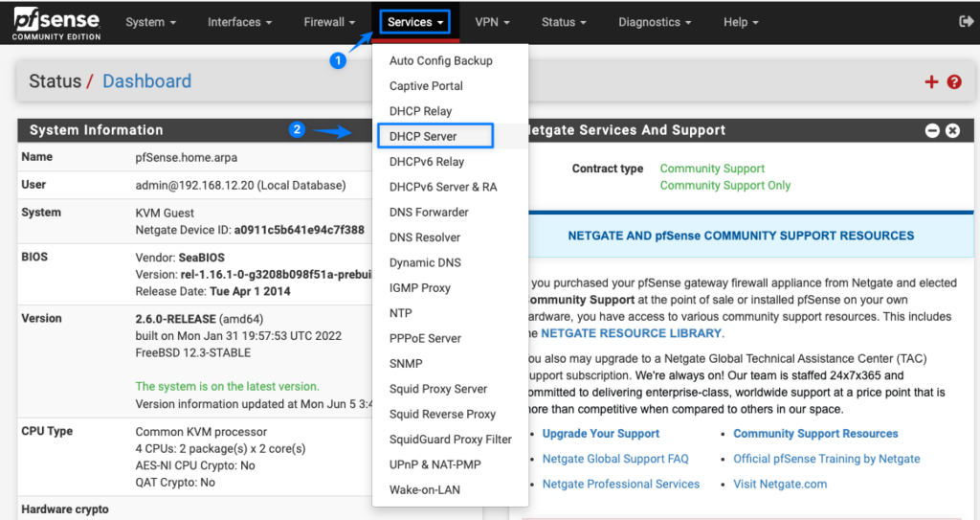980x520 pixels.
Task: Follow Community Support Resources link
Action: coord(815,434)
